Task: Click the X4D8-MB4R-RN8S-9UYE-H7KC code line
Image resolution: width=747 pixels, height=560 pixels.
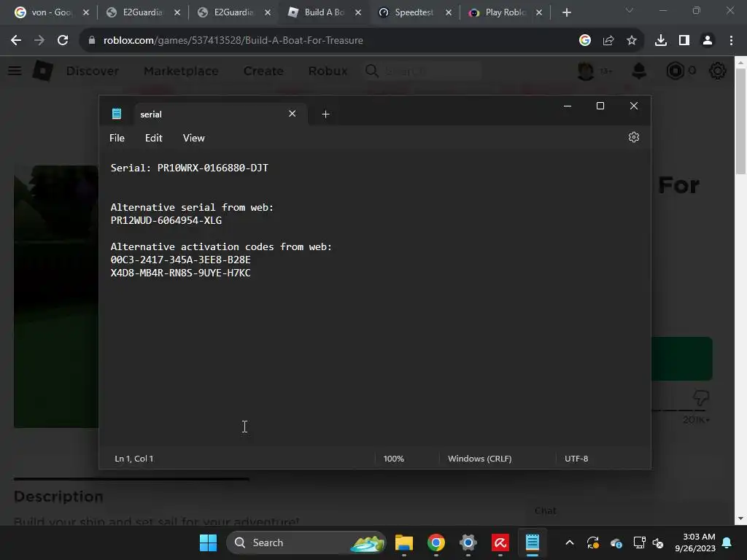Action: click(181, 273)
